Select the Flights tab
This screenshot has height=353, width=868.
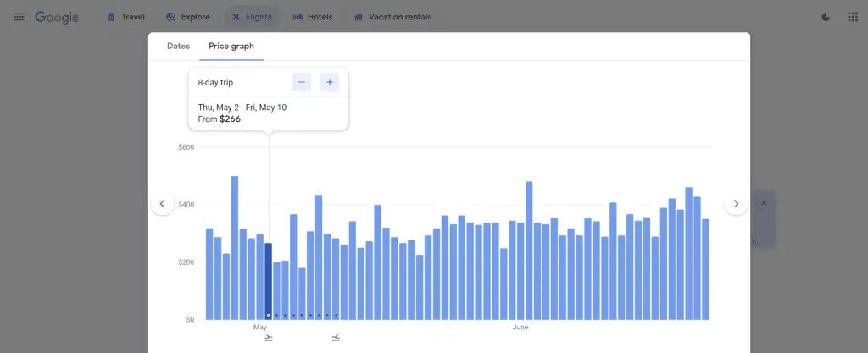coord(252,17)
